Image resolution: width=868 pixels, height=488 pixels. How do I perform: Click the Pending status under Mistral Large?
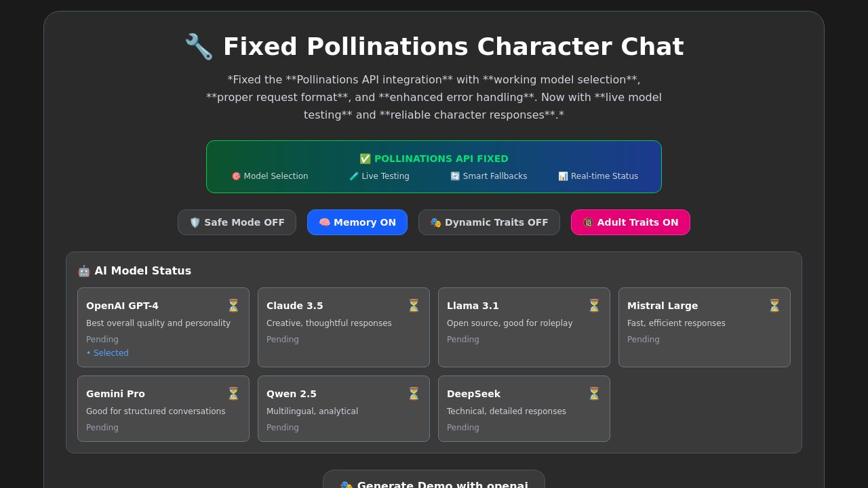tap(644, 340)
